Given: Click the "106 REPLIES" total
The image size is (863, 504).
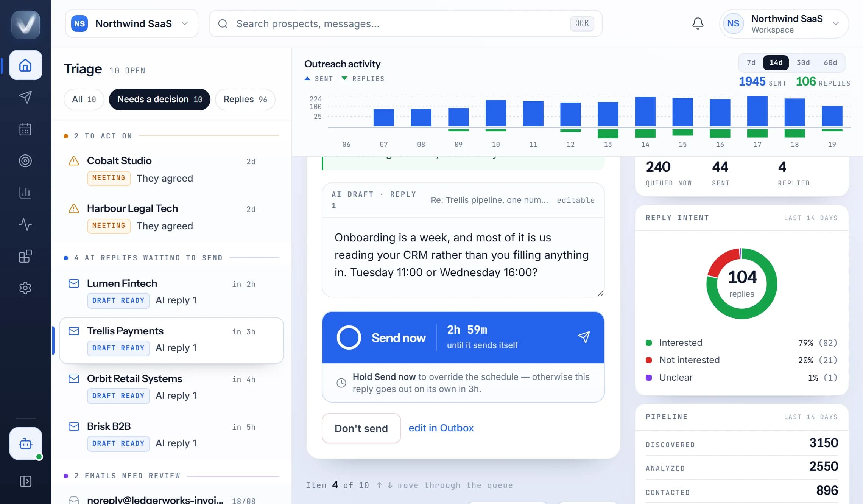Looking at the screenshot, I should coord(823,81).
